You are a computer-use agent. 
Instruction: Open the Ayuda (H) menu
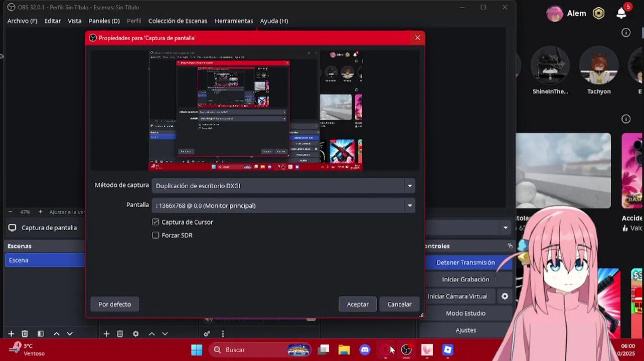(274, 21)
